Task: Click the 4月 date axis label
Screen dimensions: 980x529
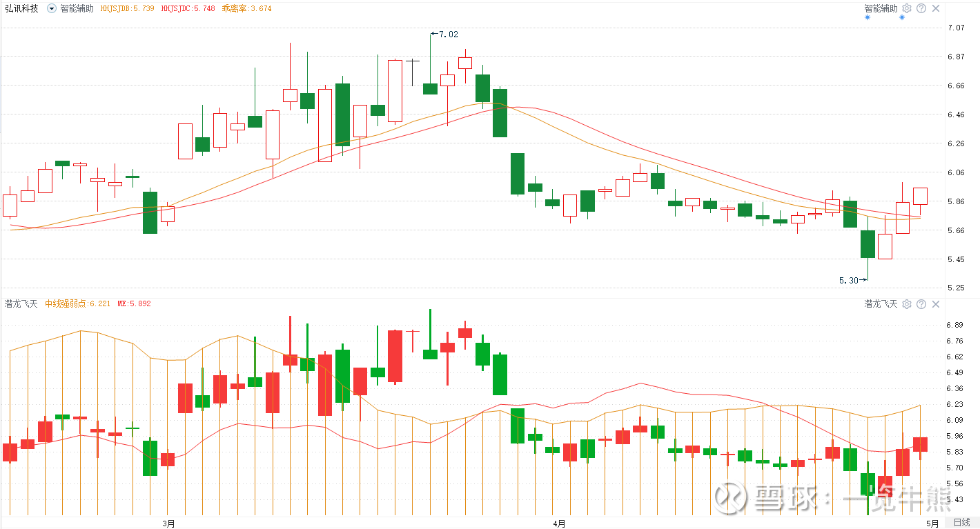Action: 559,523
